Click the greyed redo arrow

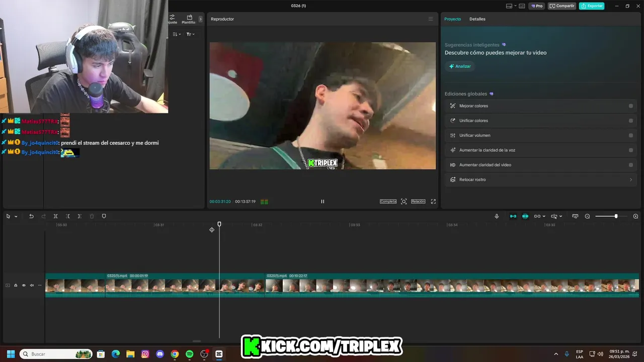pos(43,216)
